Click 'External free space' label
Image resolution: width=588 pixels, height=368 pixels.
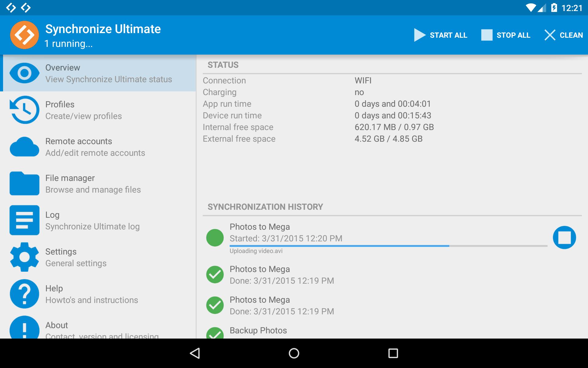click(x=239, y=139)
